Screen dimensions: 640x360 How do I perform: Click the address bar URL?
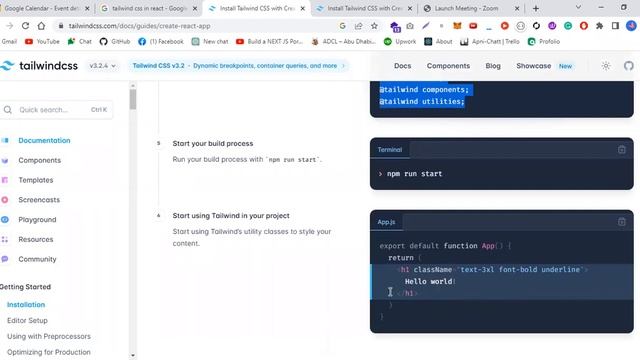point(140,26)
